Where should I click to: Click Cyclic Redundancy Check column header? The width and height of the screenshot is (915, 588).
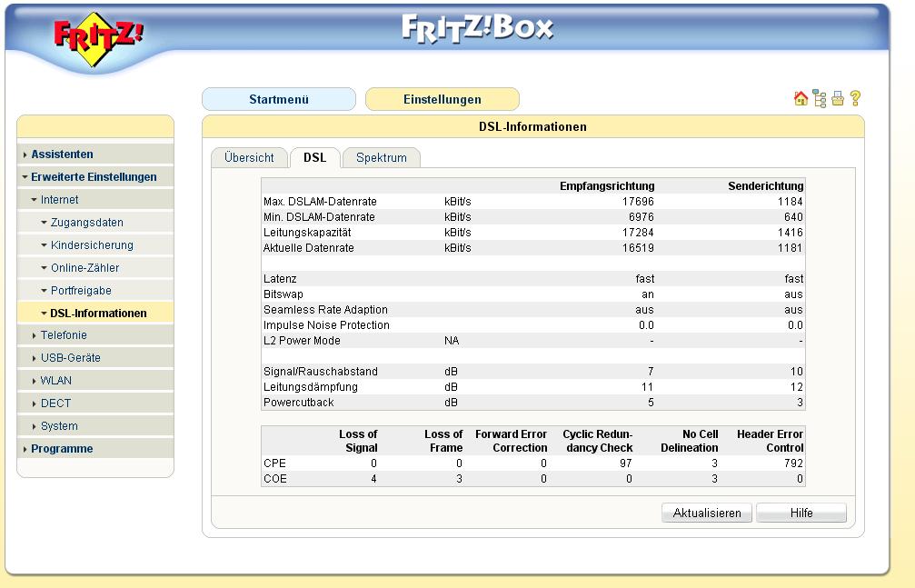(x=598, y=442)
